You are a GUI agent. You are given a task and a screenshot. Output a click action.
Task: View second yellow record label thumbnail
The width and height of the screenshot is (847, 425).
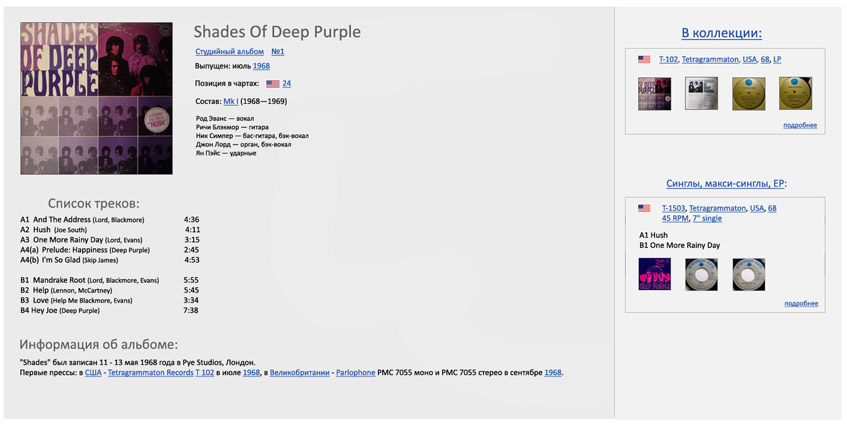coord(795,93)
